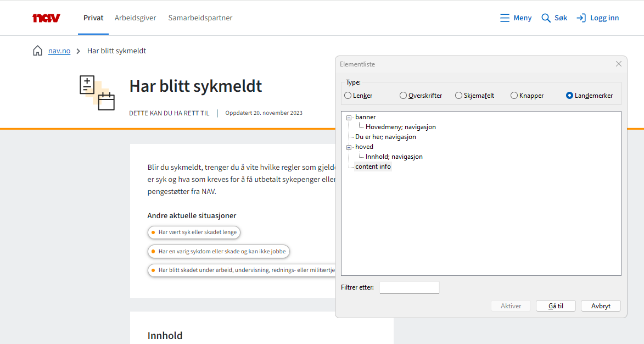The image size is (644, 344).
Task: Click the Logg inn arrow icon
Action: (581, 17)
